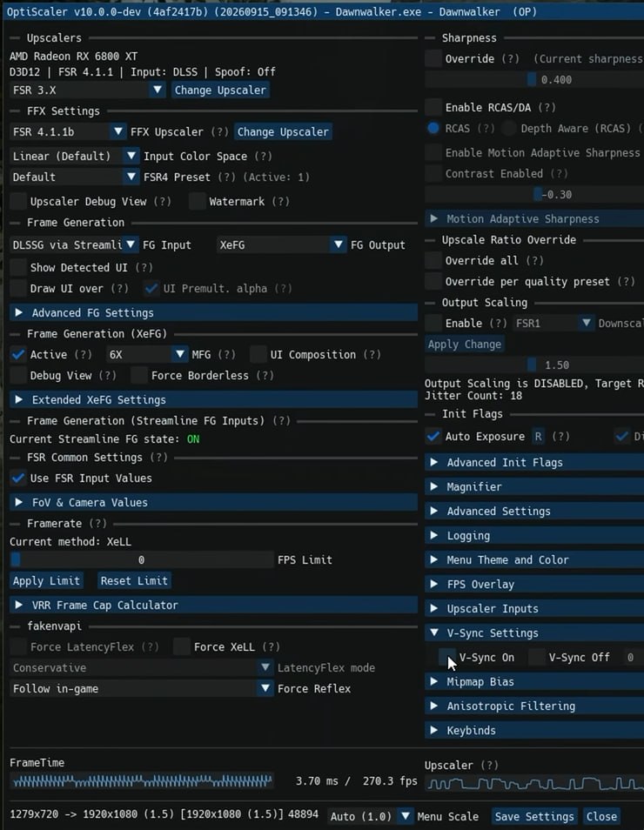Viewport: 644px width, 830px height.
Task: Open the XeFG FG Output dropdown
Action: click(282, 245)
